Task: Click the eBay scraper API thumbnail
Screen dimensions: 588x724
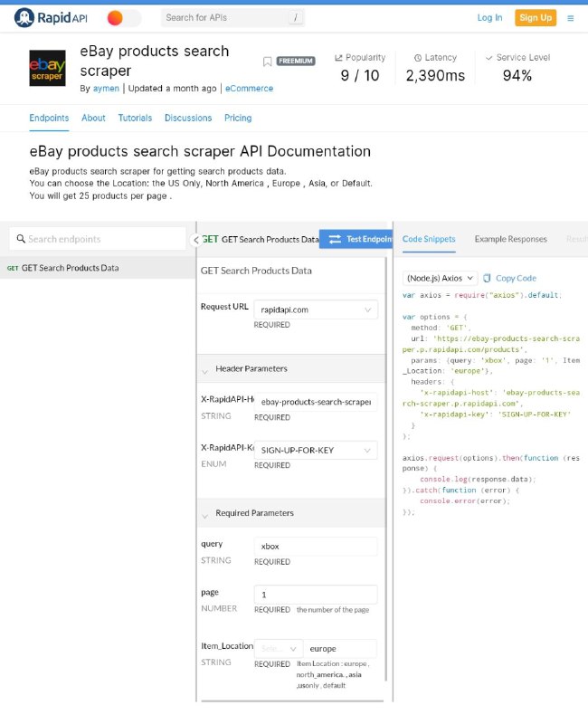Action: (x=47, y=69)
